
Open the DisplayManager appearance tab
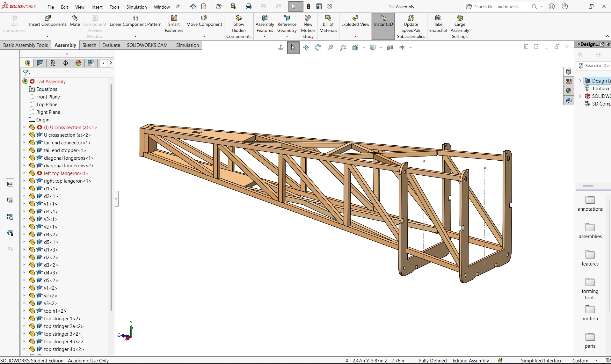click(78, 63)
